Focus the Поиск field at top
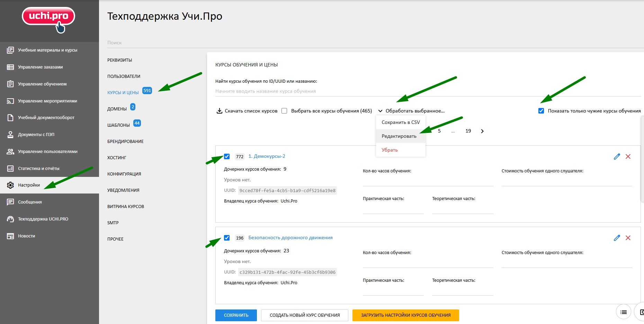Image resolution: width=644 pixels, height=324 pixels. tap(375, 43)
